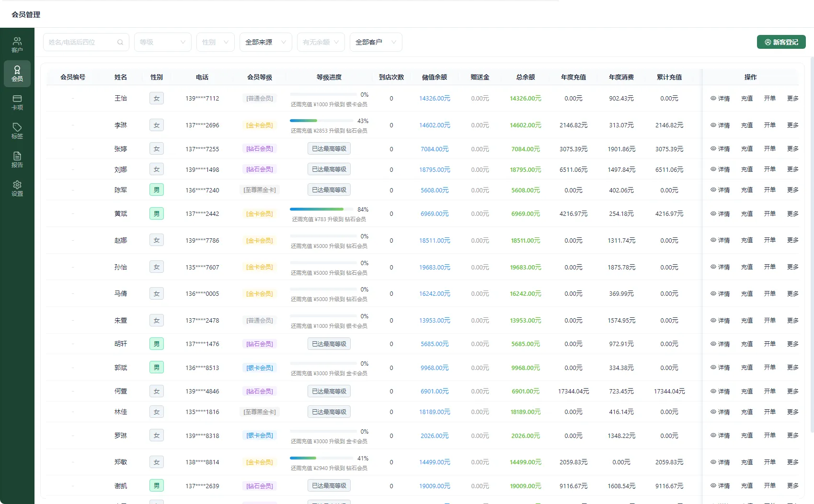The image size is (814, 504).
Task: View 详情 for member 陈军
Action: pos(720,190)
